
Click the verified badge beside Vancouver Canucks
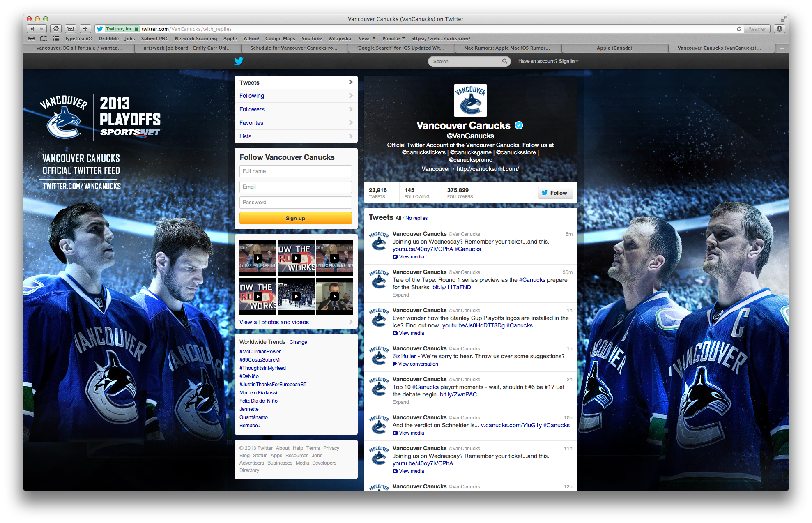[519, 125]
